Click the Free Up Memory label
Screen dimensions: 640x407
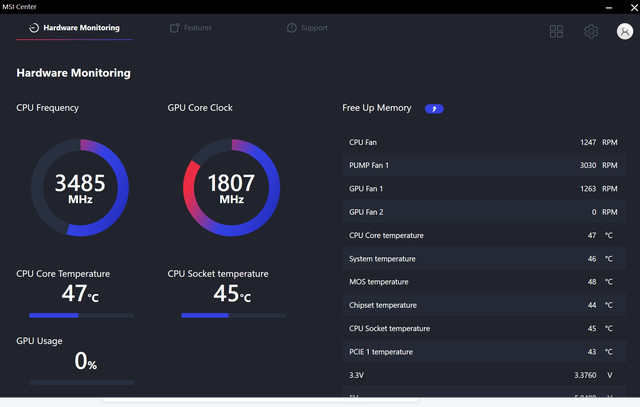click(x=377, y=108)
